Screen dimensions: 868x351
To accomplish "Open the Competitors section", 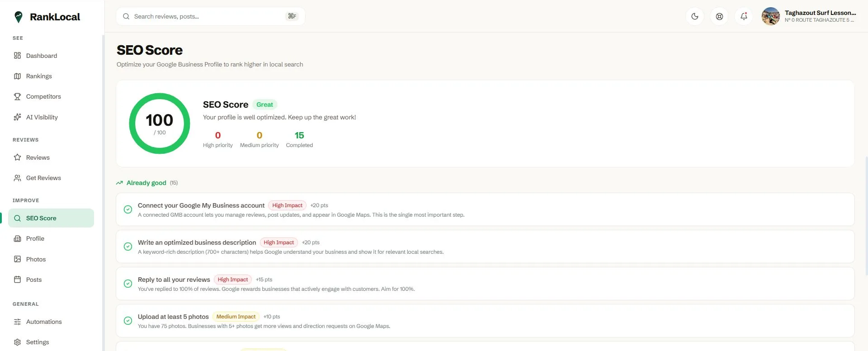I will tap(51, 96).
